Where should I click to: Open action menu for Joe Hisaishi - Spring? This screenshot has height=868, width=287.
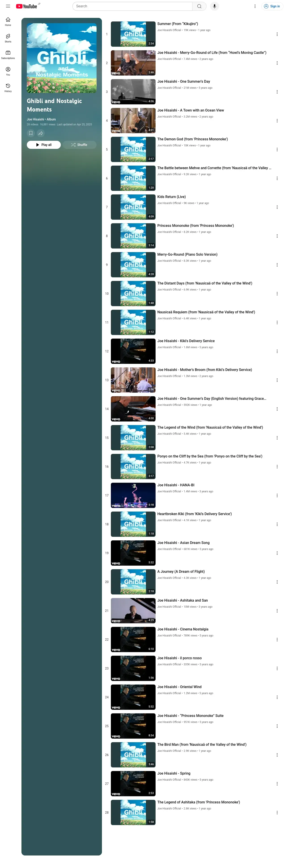pos(277,784)
